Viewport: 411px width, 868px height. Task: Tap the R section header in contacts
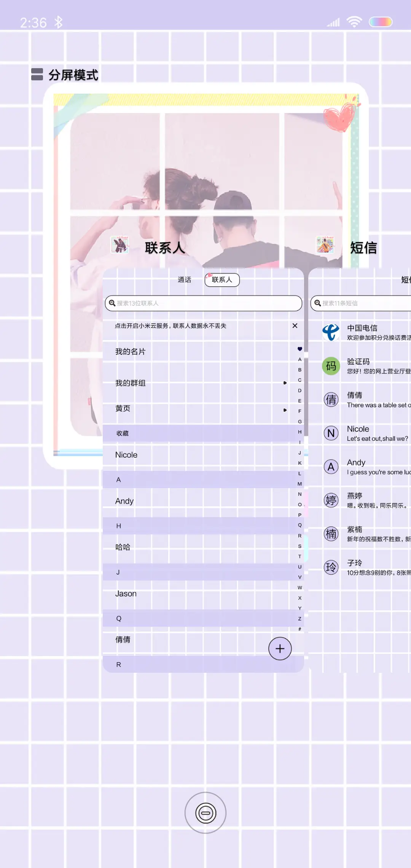(203, 664)
